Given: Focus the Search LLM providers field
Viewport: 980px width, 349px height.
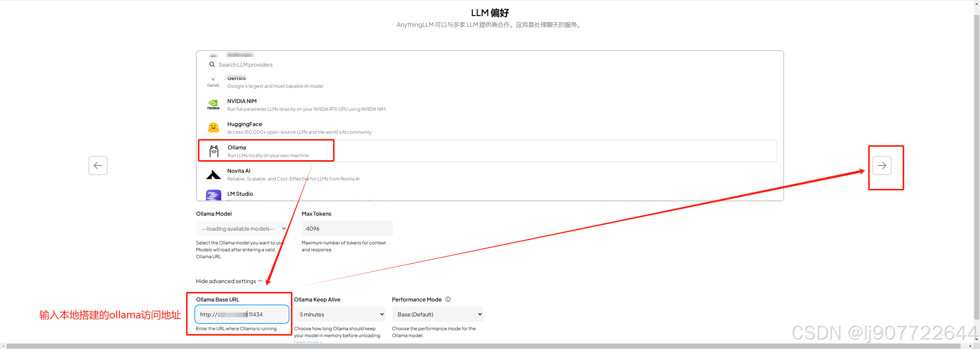Looking at the screenshot, I should [490, 65].
